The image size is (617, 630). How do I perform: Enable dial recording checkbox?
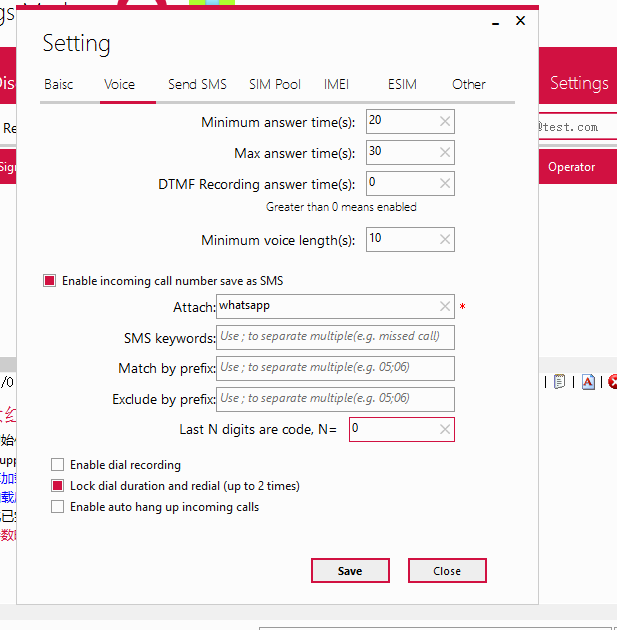point(57,464)
